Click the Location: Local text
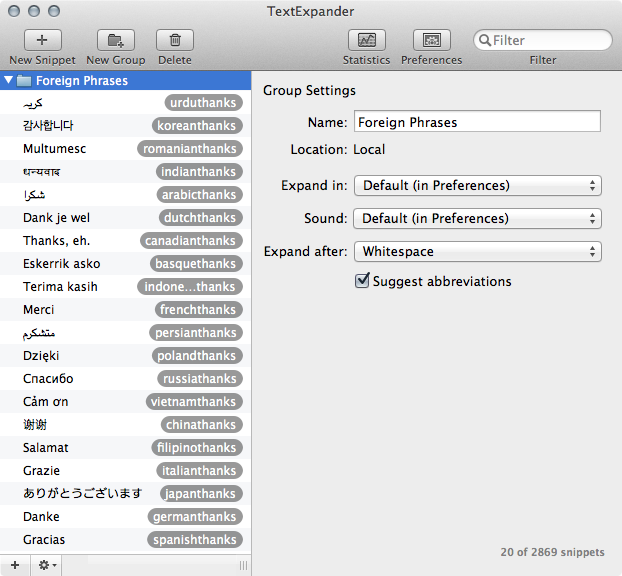 338,150
